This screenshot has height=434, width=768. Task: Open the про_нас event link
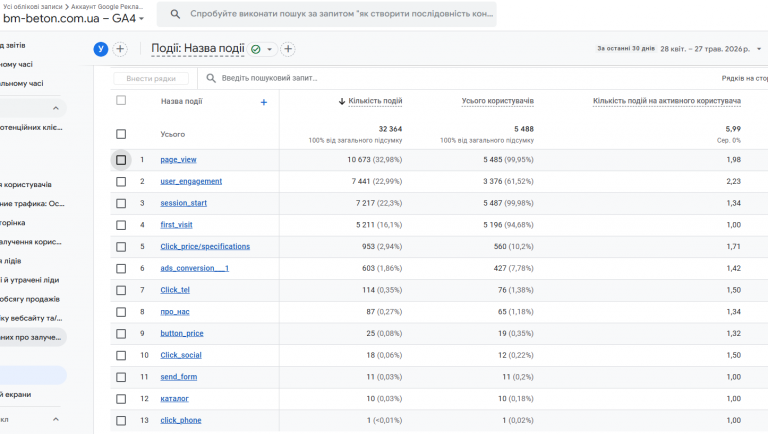tap(175, 312)
